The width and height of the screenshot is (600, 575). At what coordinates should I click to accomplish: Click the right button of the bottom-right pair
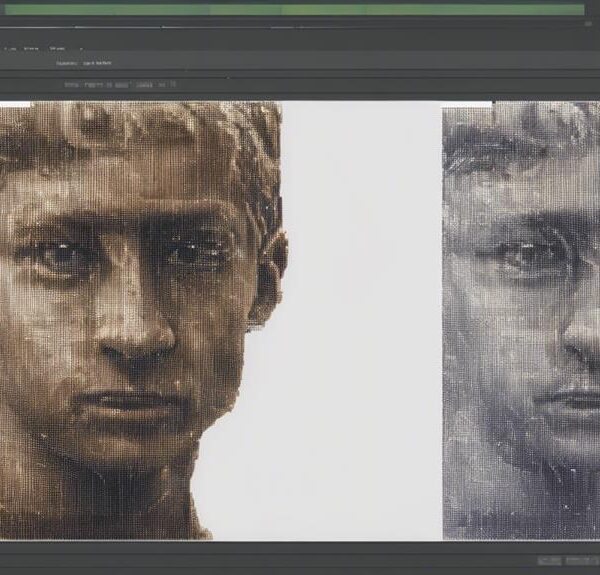pos(580,561)
